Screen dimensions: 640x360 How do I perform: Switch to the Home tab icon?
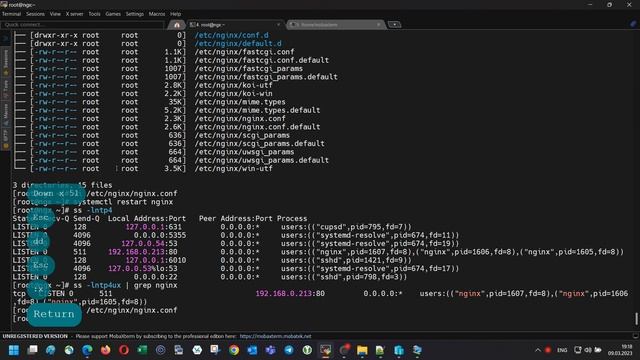click(177, 25)
